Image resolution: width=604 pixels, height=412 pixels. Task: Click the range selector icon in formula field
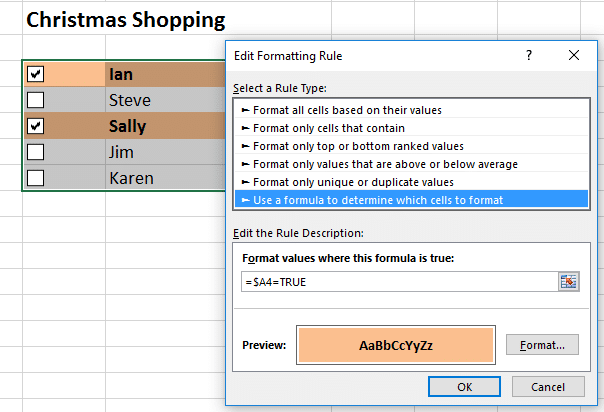point(569,281)
